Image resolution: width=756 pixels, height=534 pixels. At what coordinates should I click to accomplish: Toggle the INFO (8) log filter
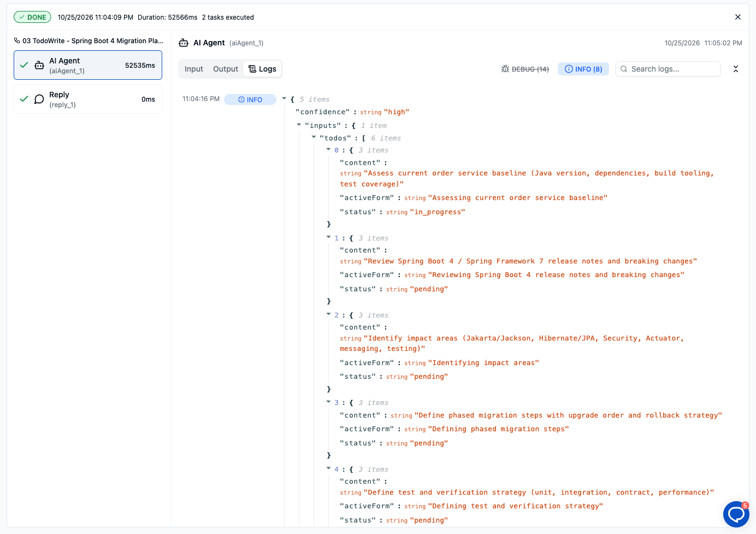(x=583, y=69)
